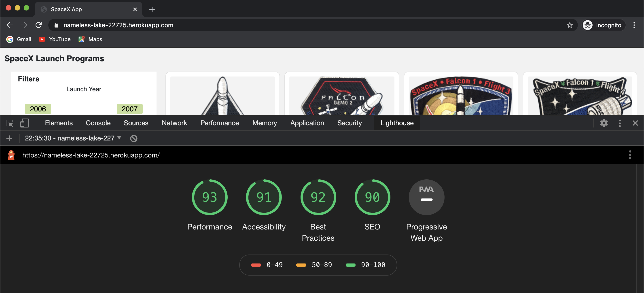Image resolution: width=644 pixels, height=293 pixels.
Task: Click the Launch Year filter label
Action: (x=84, y=89)
